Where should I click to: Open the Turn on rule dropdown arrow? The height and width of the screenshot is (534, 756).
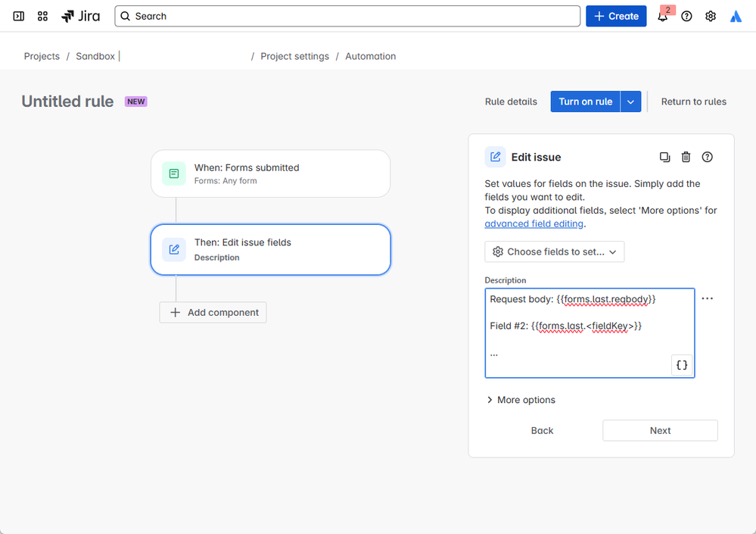click(630, 101)
